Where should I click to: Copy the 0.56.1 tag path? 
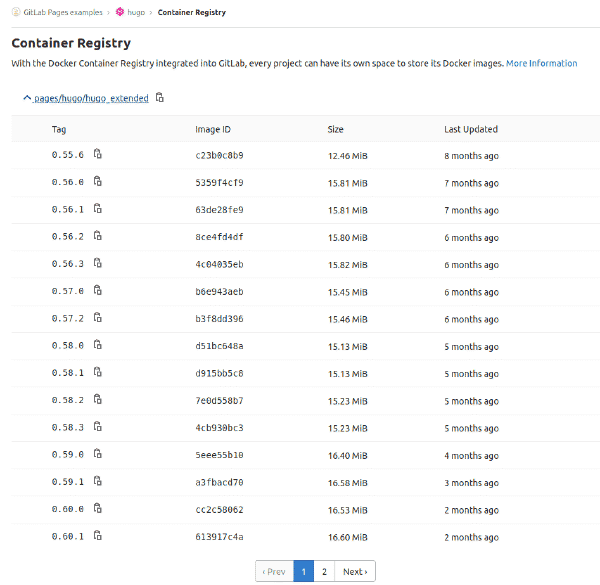[x=98, y=209]
